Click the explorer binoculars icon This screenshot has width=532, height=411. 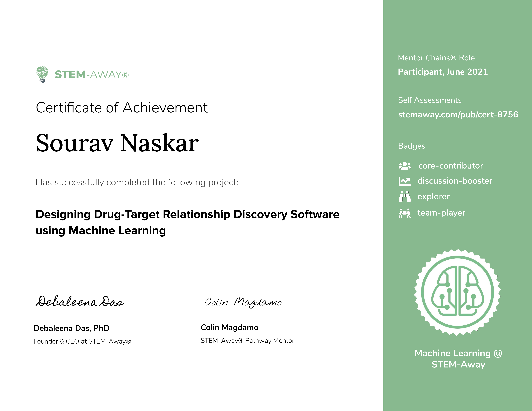click(x=404, y=196)
